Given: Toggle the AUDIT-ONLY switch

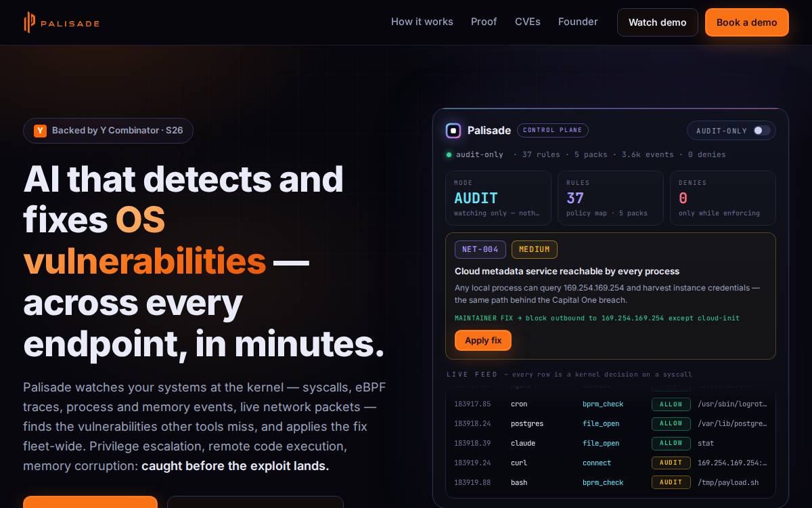Looking at the screenshot, I should pyautogui.click(x=762, y=131).
